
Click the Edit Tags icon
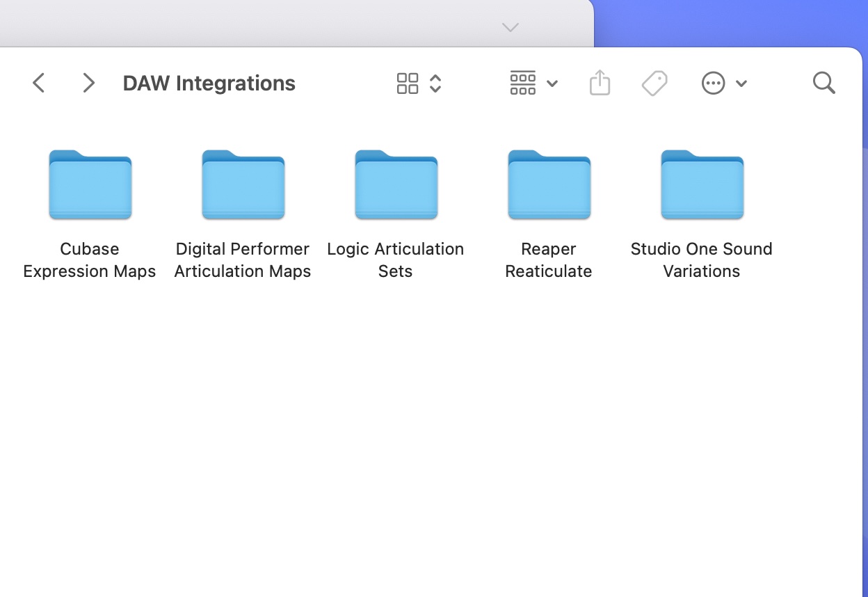click(654, 83)
